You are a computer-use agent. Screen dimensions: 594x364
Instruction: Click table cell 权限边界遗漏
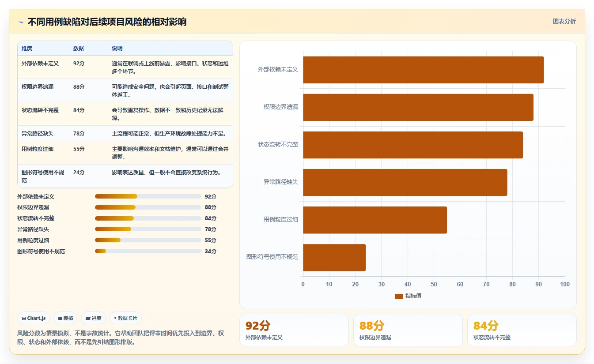pos(38,87)
